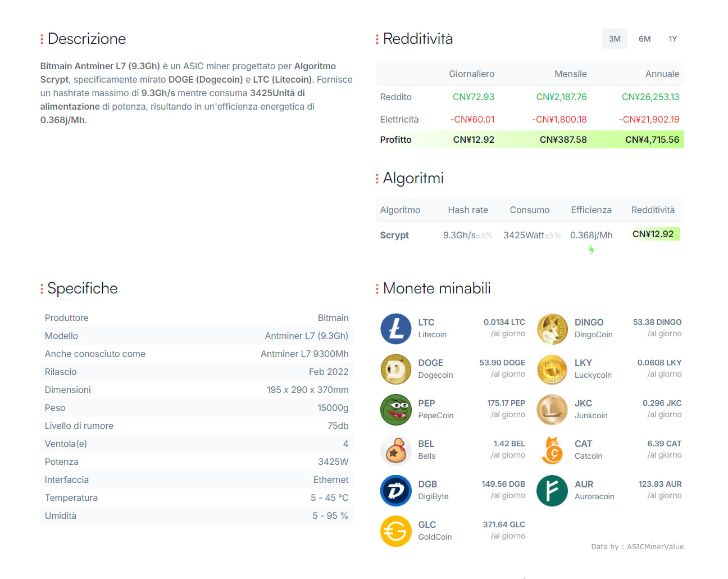Click the Scrypt profitability value CN¥12.92
Viewport: 728px width, 579px height.
(x=653, y=234)
